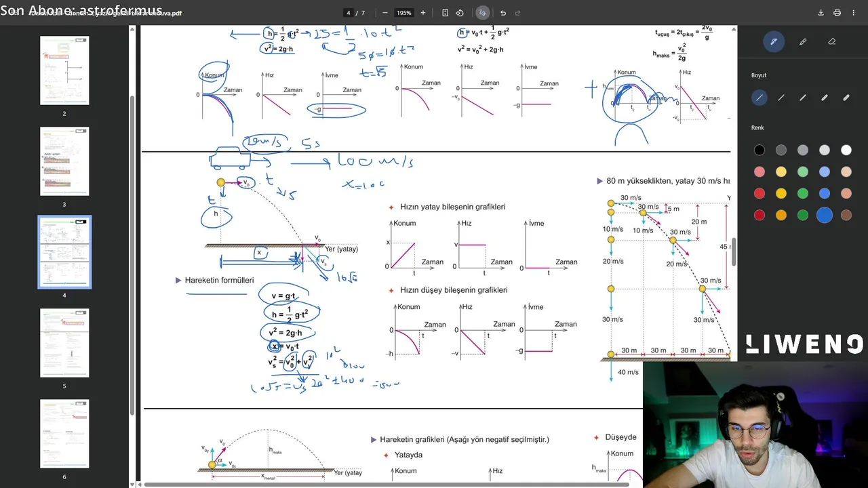The image size is (868, 488).
Task: Pick the white color swatch
Action: (846, 150)
